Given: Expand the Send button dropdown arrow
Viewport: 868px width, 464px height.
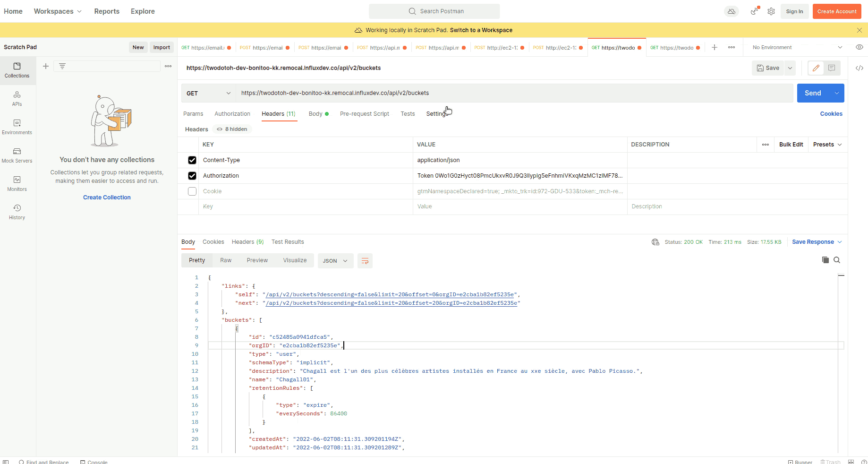Looking at the screenshot, I should coord(837,93).
